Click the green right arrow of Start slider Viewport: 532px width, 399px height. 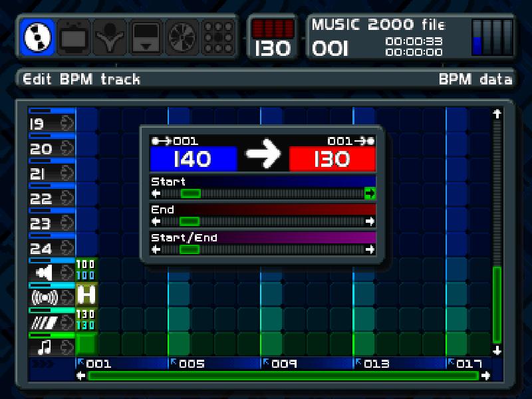tap(370, 193)
